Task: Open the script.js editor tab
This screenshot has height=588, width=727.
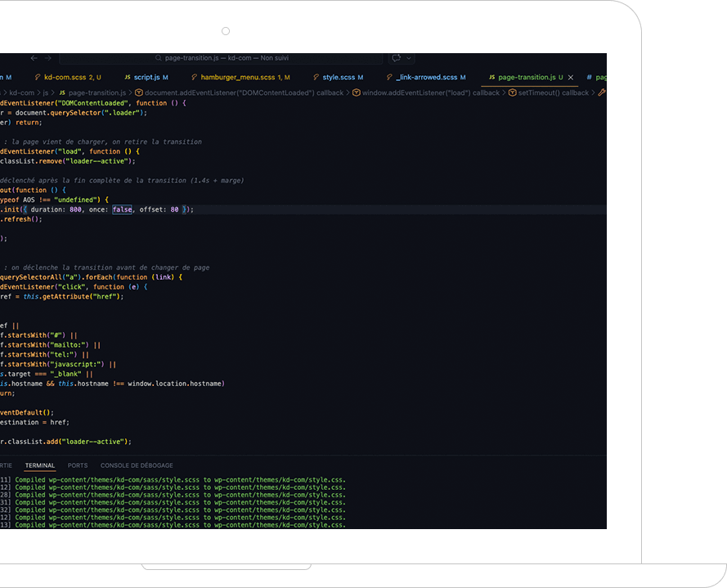Action: [x=146, y=77]
